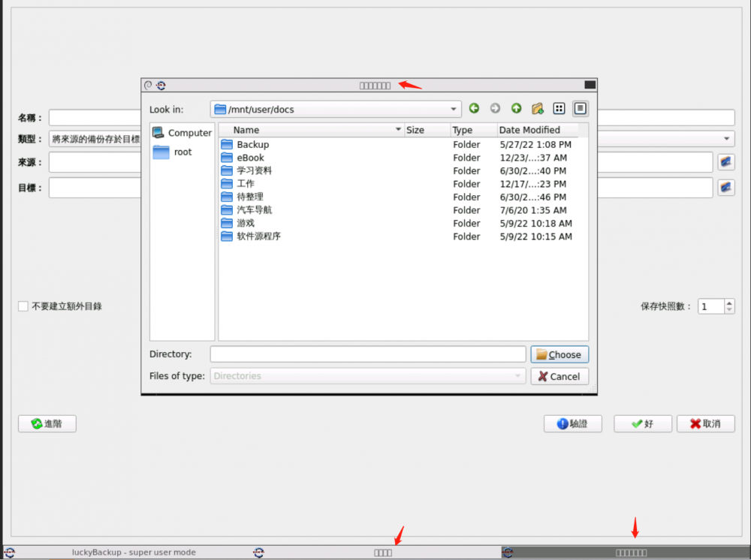Click the Choose button
Screen dimensions: 751x560
tap(559, 354)
